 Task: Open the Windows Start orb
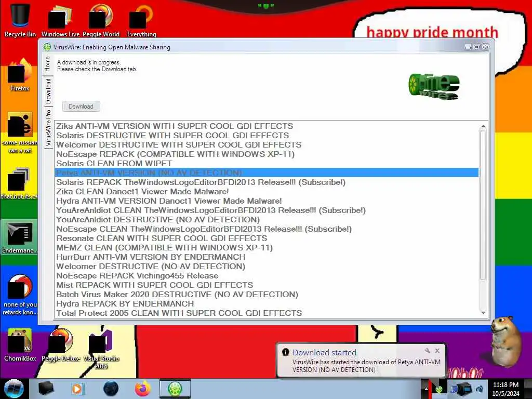coord(14,389)
